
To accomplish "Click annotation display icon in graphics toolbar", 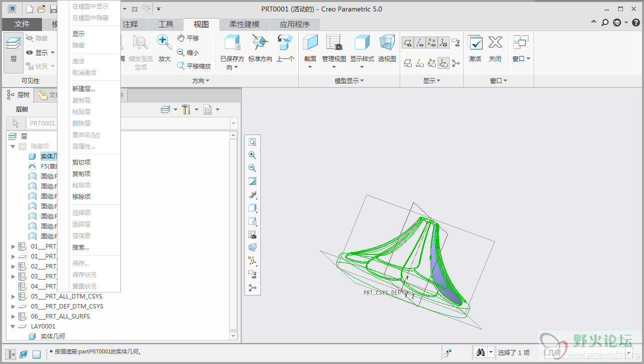I will (x=252, y=274).
